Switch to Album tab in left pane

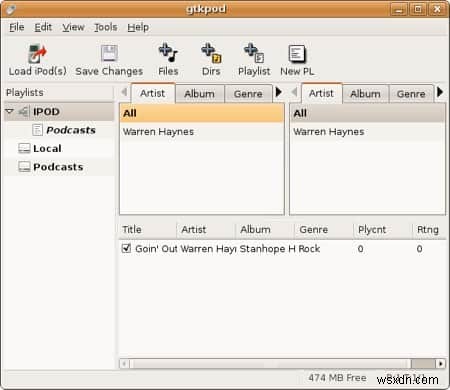coord(199,94)
